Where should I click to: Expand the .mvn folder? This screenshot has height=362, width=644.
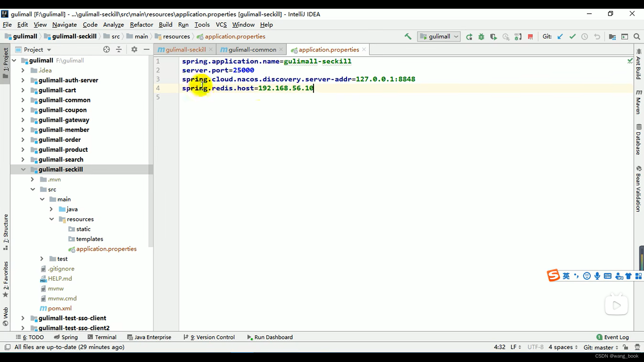[32, 179]
